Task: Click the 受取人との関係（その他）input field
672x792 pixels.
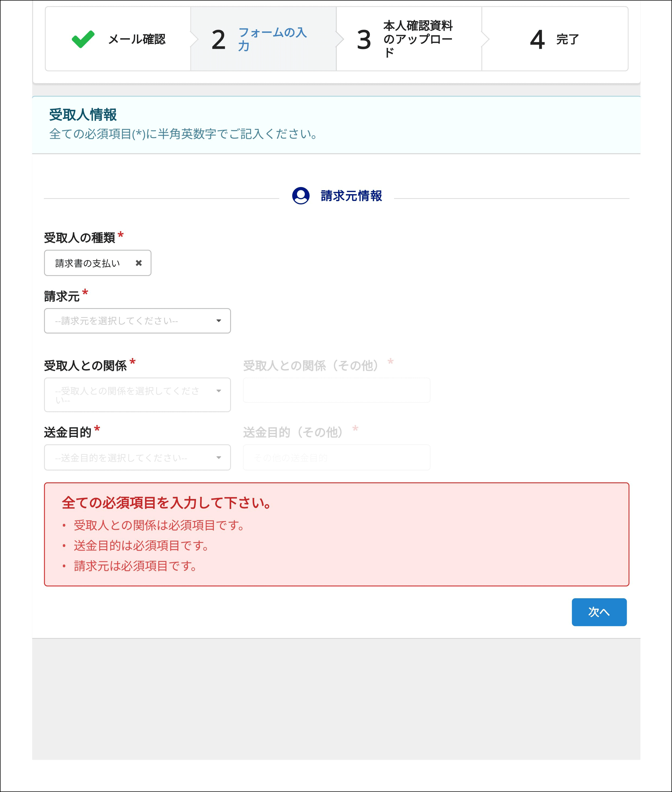Action: (336, 390)
